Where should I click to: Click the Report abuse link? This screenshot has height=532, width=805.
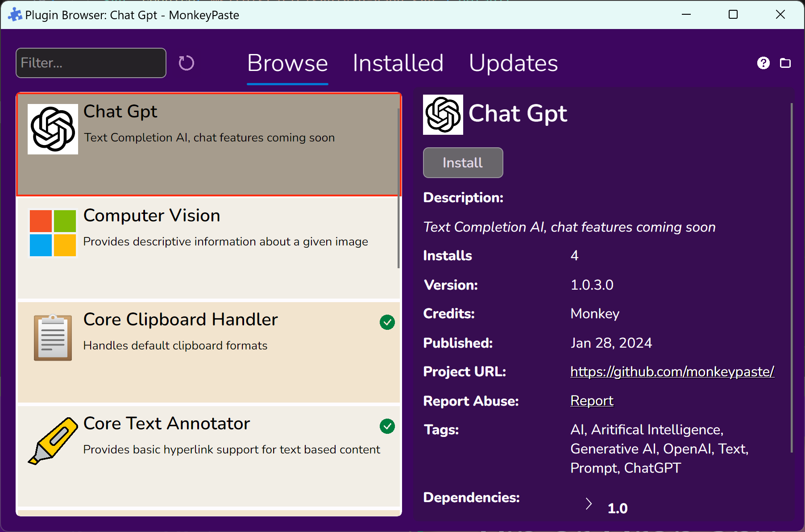pos(592,401)
